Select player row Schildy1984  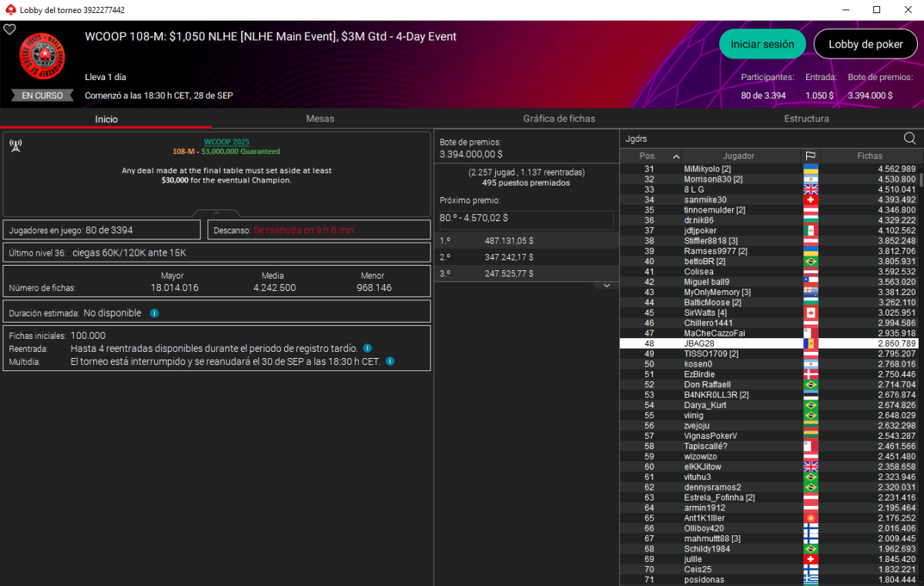(x=770, y=549)
